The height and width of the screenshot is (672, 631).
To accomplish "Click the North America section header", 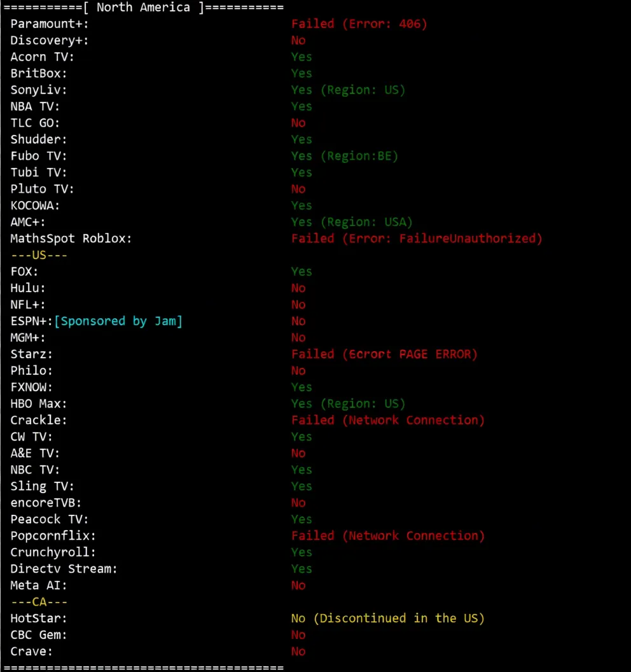I will click(143, 8).
